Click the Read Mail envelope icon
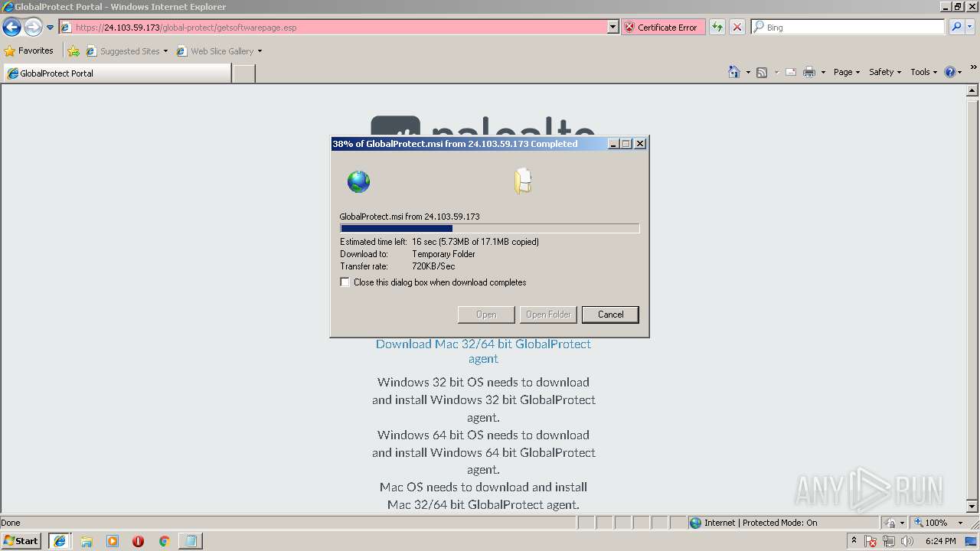The height and width of the screenshot is (551, 980). [x=791, y=72]
